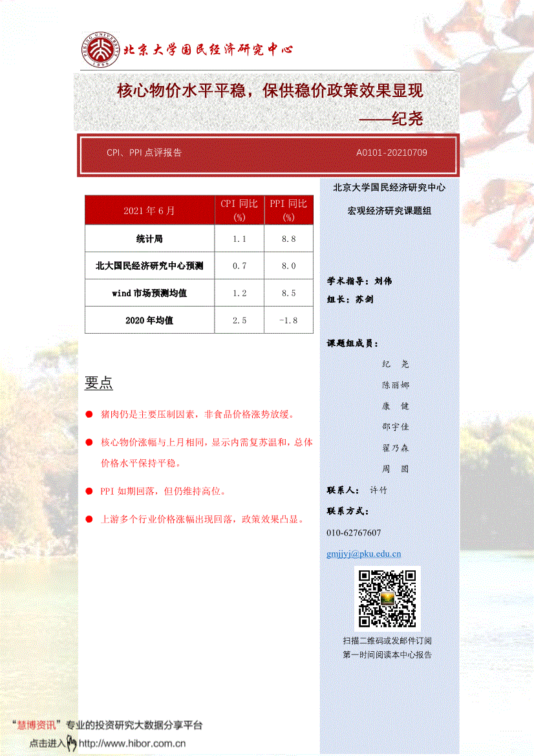Image resolution: width=534 pixels, height=756 pixels.
Task: Click the 统计局 PPI value 8.8
Action: (x=289, y=239)
